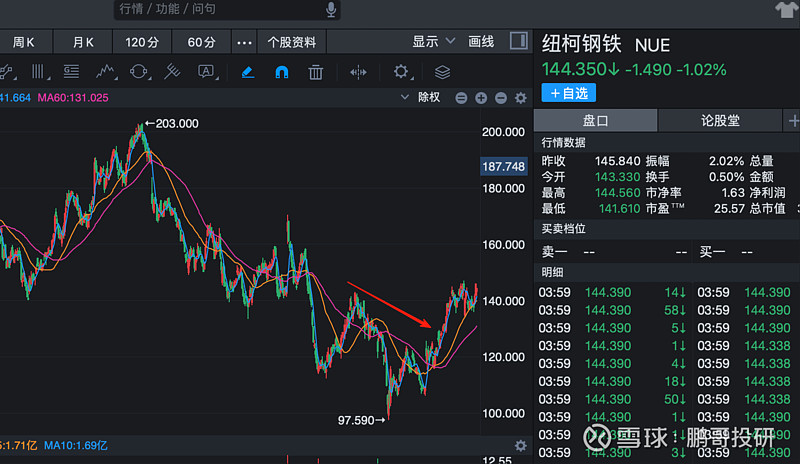Open volume panel settings gear
The width and height of the screenshot is (800, 464).
pyautogui.click(x=520, y=446)
